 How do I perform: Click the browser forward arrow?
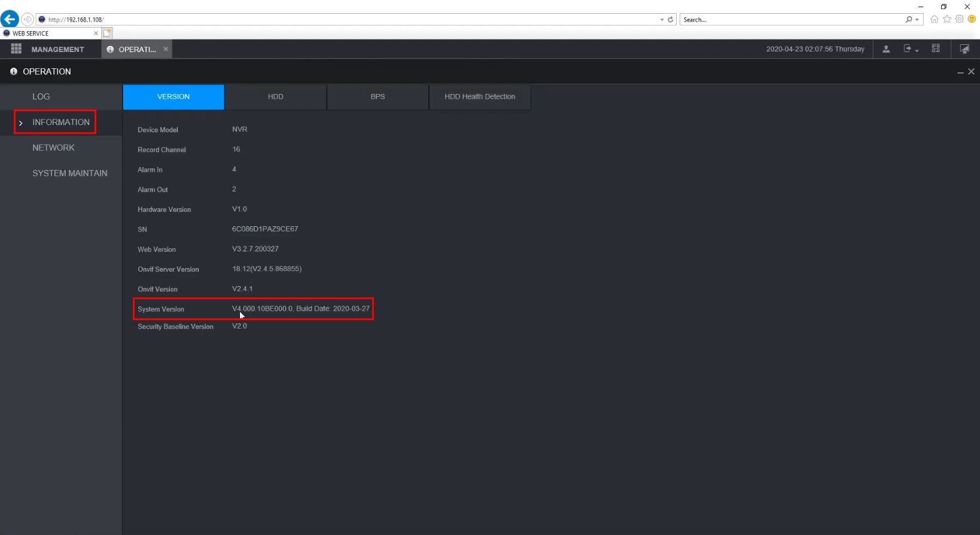pyautogui.click(x=28, y=19)
